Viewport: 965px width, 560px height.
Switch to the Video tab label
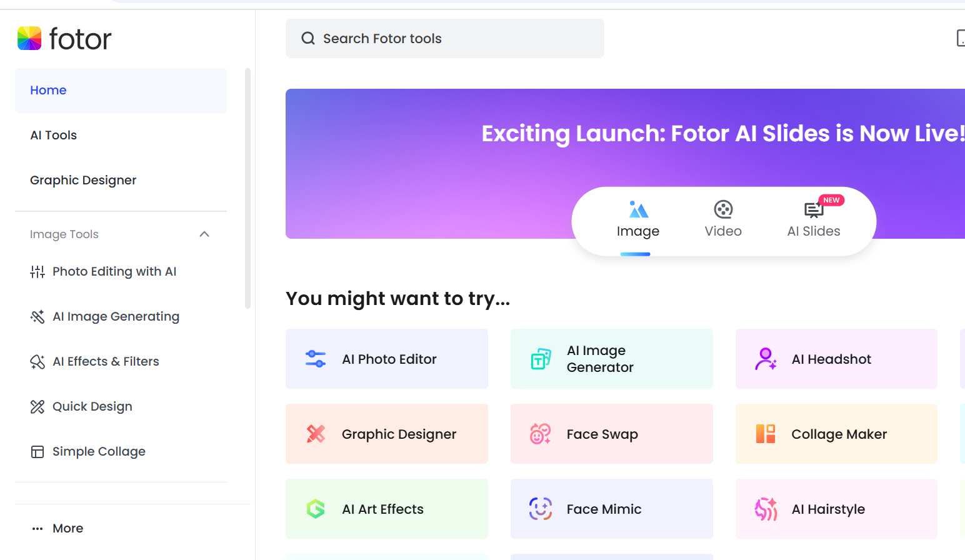click(723, 231)
